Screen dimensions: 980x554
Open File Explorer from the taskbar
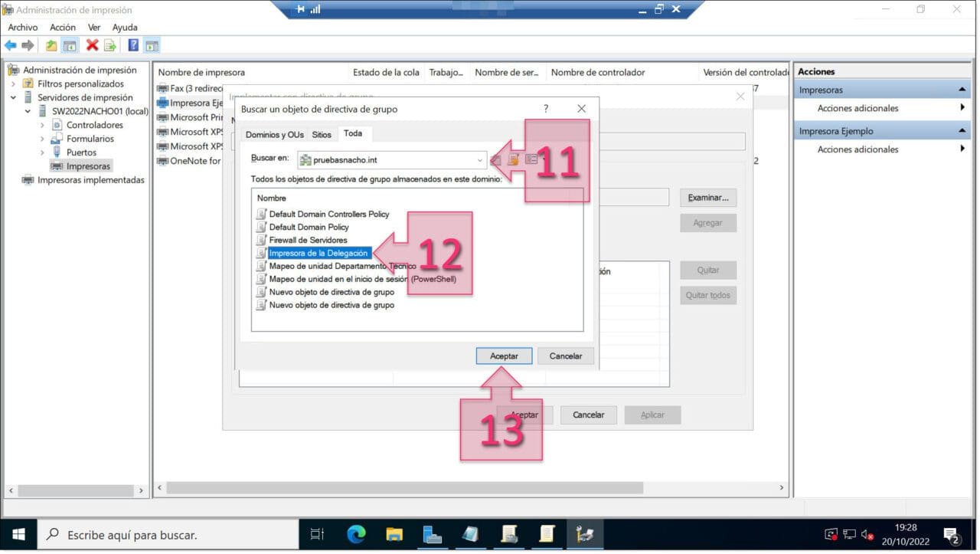394,534
